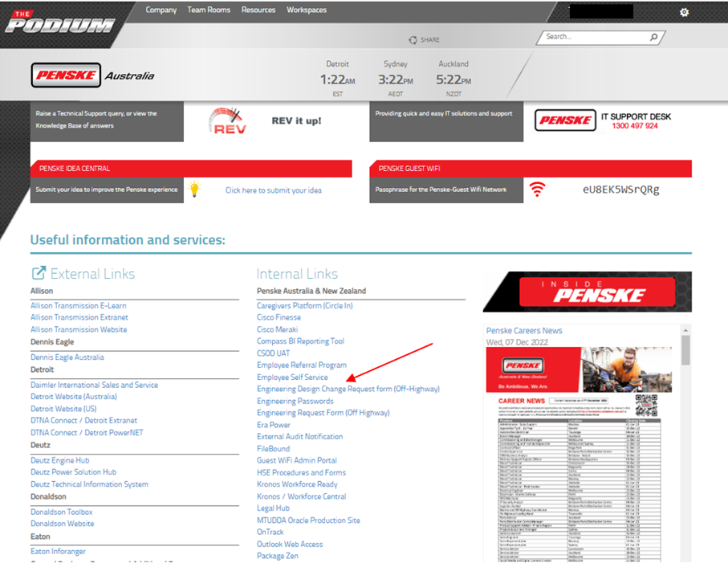
Task: Open the settings gear icon
Action: [x=684, y=12]
